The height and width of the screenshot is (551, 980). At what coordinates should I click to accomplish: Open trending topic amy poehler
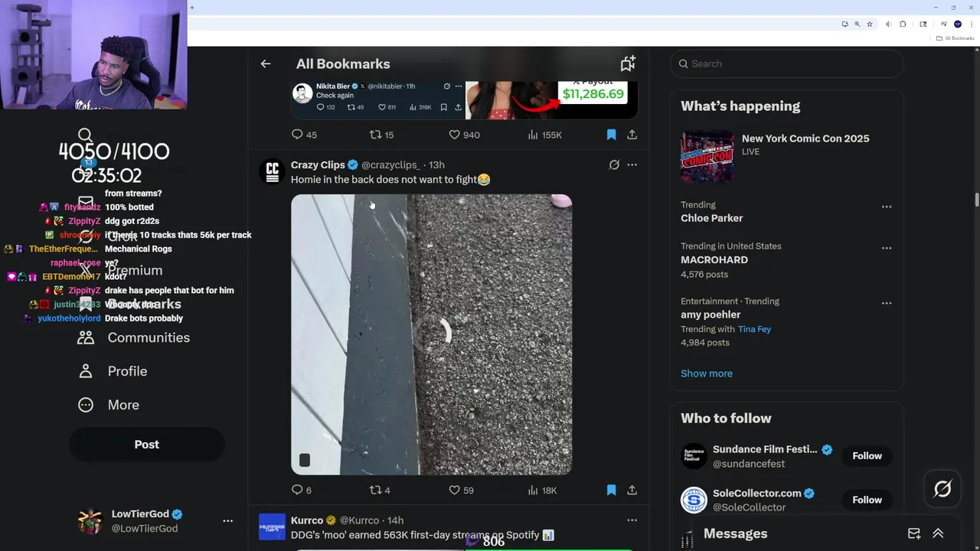[710, 315]
